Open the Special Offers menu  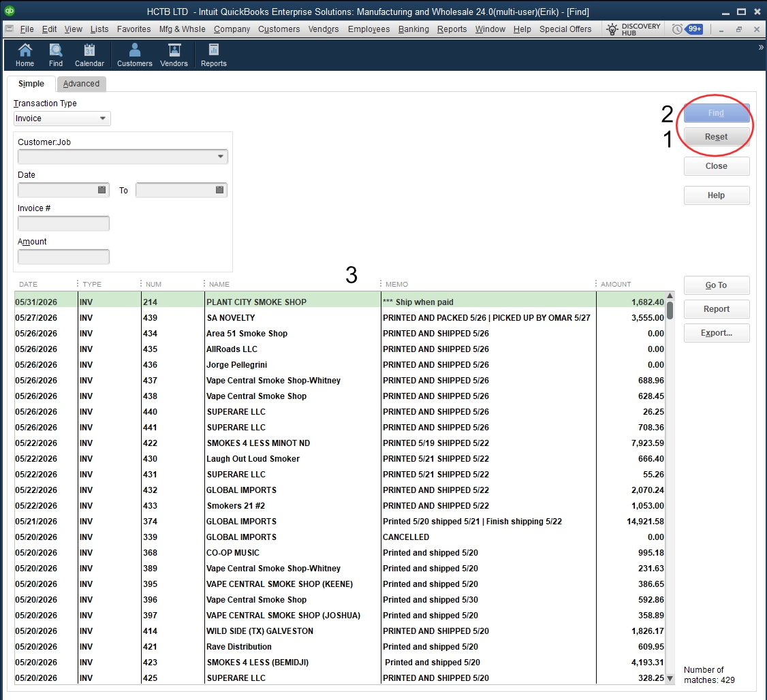click(x=565, y=29)
